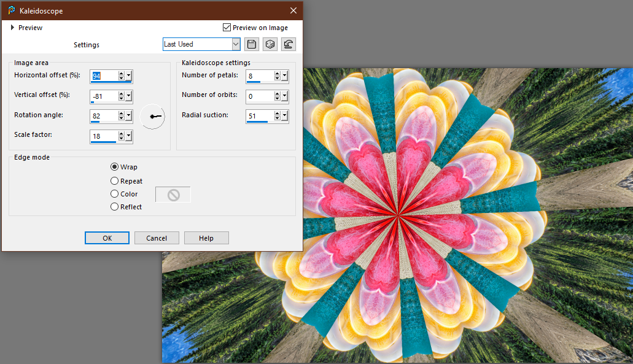Open the Vertical offset slider dropdown arrow
The height and width of the screenshot is (364, 633).
click(129, 96)
